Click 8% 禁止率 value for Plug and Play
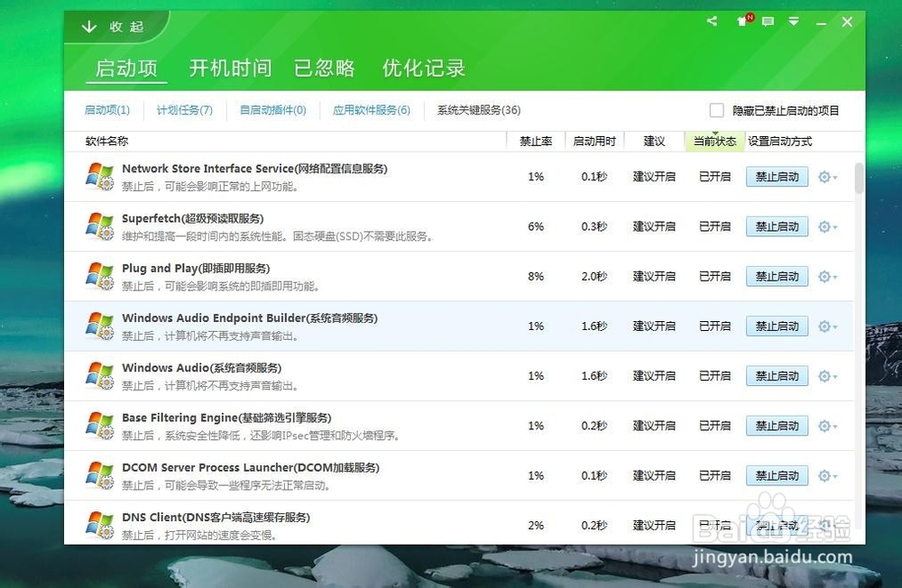 coord(536,277)
